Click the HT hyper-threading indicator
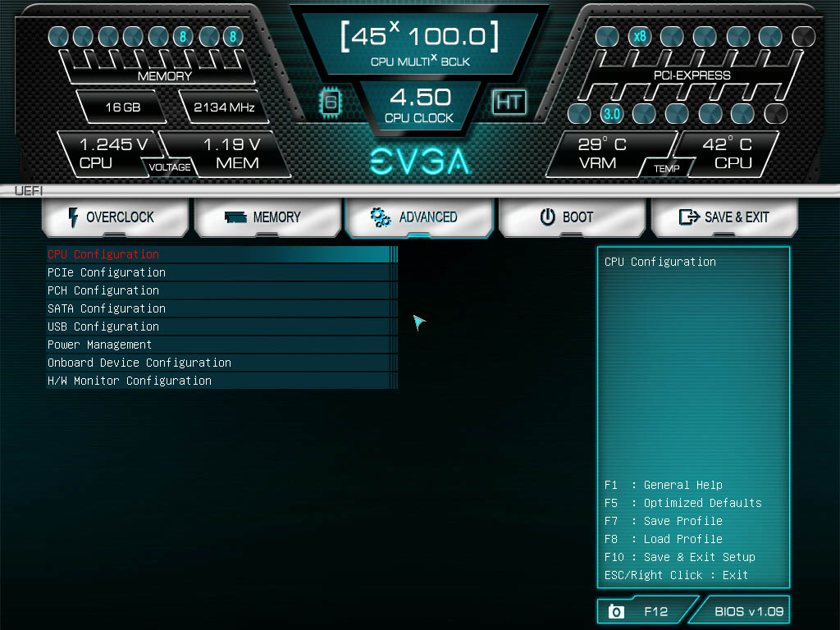Viewport: 840px width, 630px height. (x=509, y=102)
